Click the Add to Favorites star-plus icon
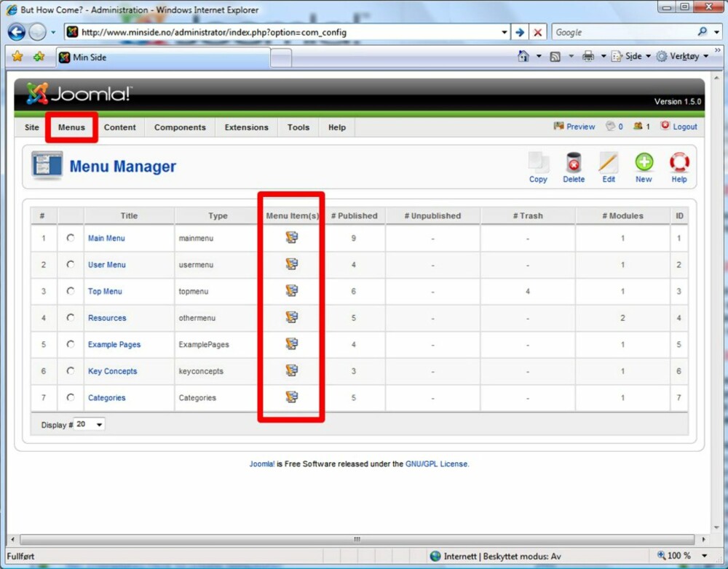Screen dimensions: 728x569 (39, 57)
